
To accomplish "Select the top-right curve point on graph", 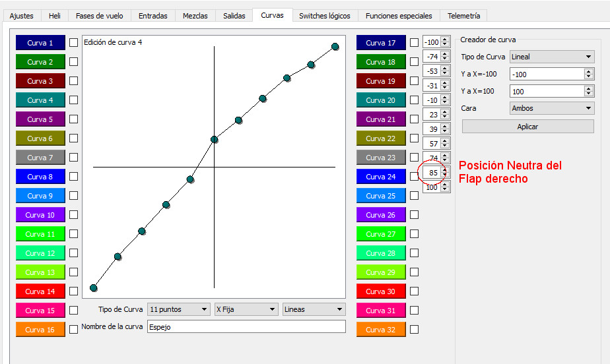I will 335,46.
